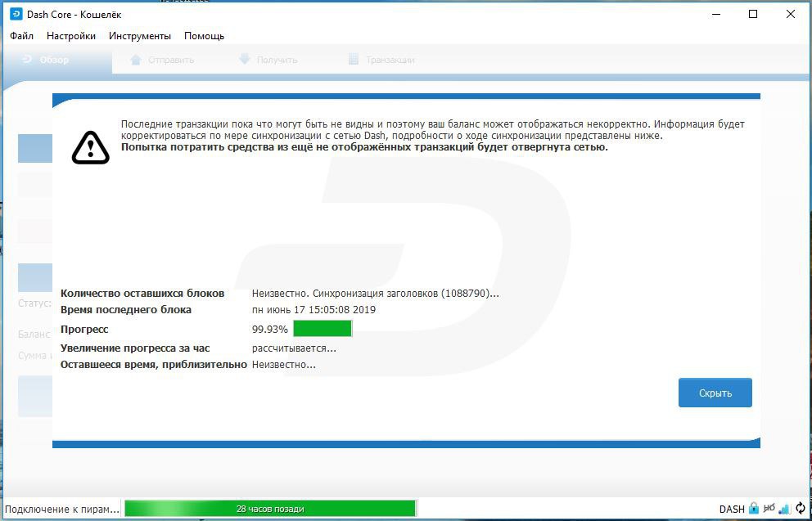Click the download arrow icon on Получить tab
The image size is (812, 521).
(245, 59)
